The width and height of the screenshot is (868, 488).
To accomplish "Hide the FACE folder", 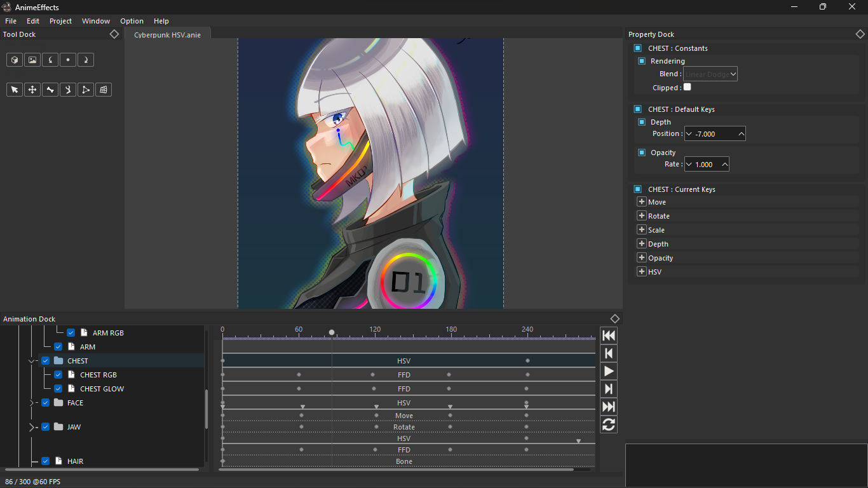I will [x=45, y=403].
